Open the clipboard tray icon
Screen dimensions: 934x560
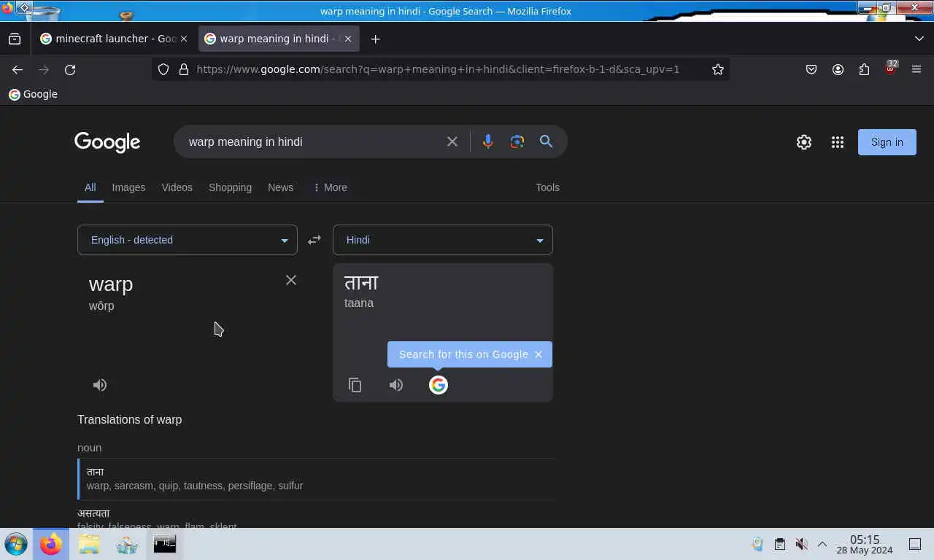[x=780, y=544]
